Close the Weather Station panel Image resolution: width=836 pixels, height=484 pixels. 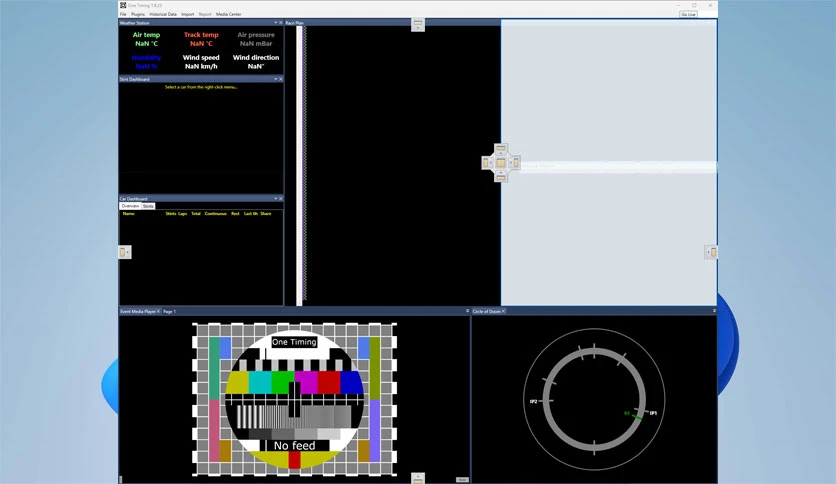point(281,23)
